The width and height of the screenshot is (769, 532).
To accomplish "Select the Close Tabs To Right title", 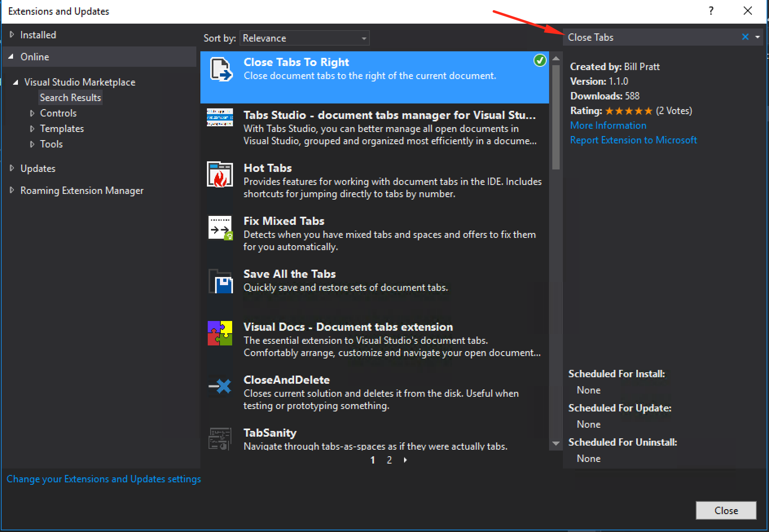I will pos(296,62).
